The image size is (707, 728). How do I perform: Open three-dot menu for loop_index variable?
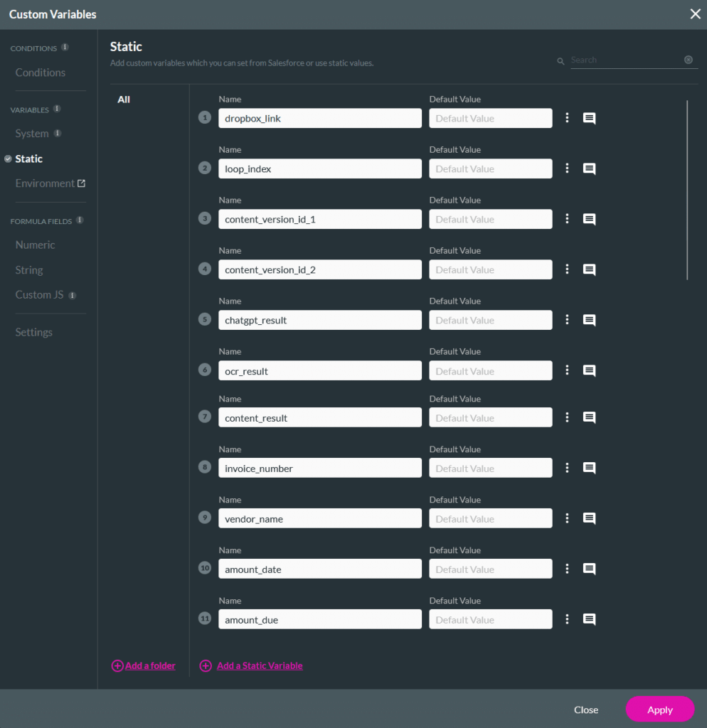point(567,168)
